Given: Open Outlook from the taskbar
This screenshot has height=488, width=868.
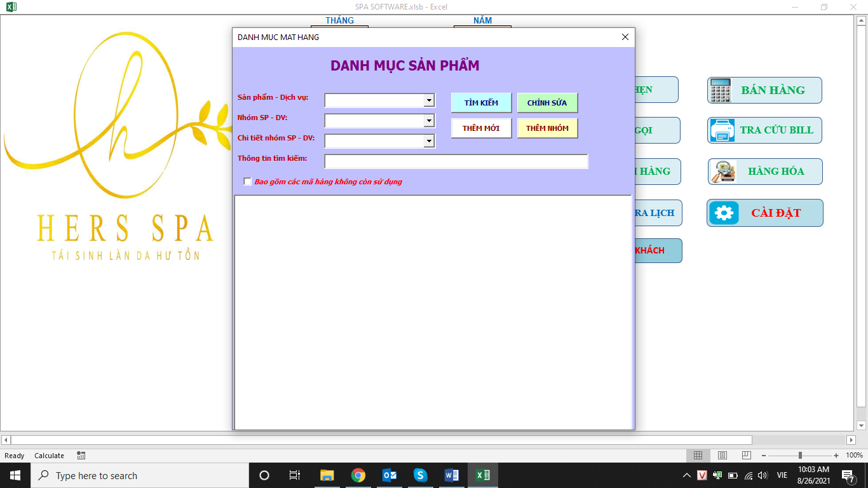Looking at the screenshot, I should [x=390, y=475].
